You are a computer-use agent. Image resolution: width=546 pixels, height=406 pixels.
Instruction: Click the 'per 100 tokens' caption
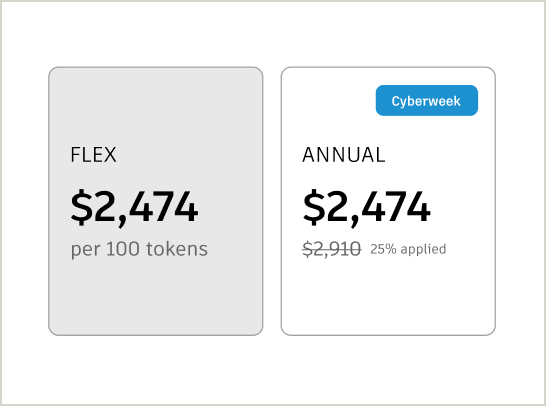coord(139,249)
